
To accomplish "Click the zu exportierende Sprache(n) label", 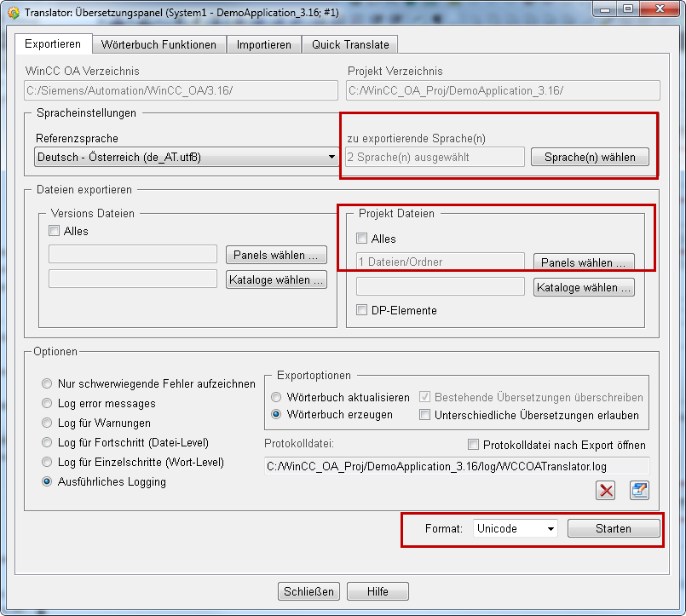I will pos(417,139).
